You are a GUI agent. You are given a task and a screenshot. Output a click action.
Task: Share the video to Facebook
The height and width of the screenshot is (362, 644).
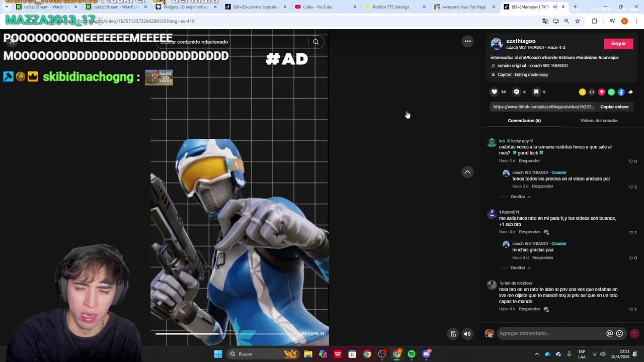point(621,92)
